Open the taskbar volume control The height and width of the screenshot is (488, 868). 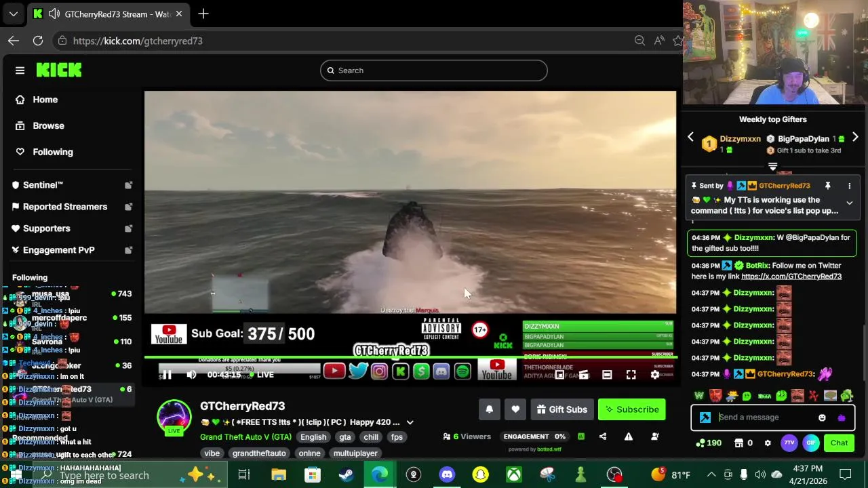pyautogui.click(x=760, y=474)
